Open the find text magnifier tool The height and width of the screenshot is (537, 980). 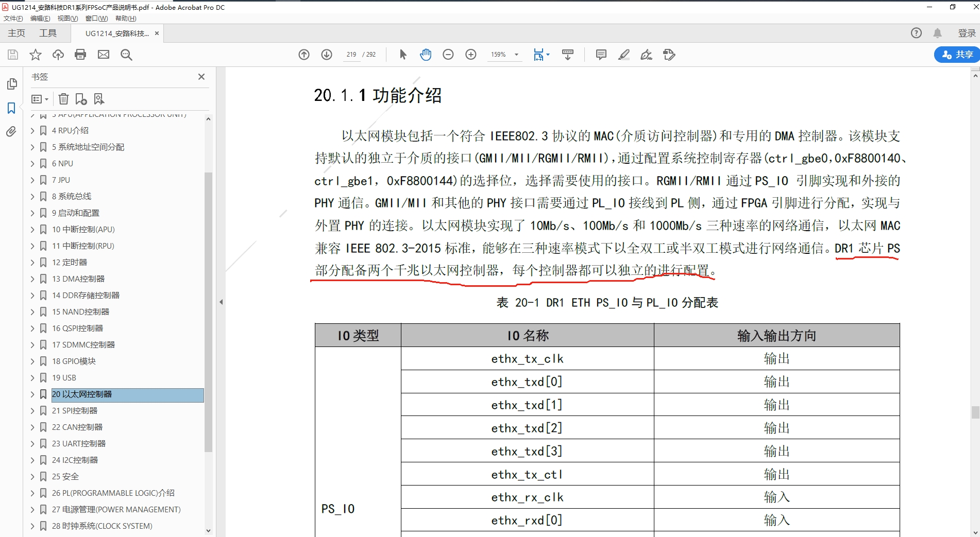pyautogui.click(x=126, y=55)
